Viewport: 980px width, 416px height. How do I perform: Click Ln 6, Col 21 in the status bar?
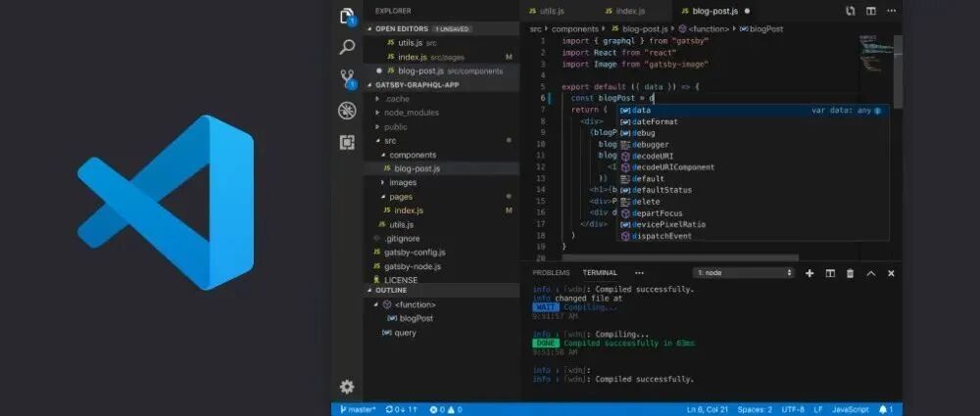(706, 410)
